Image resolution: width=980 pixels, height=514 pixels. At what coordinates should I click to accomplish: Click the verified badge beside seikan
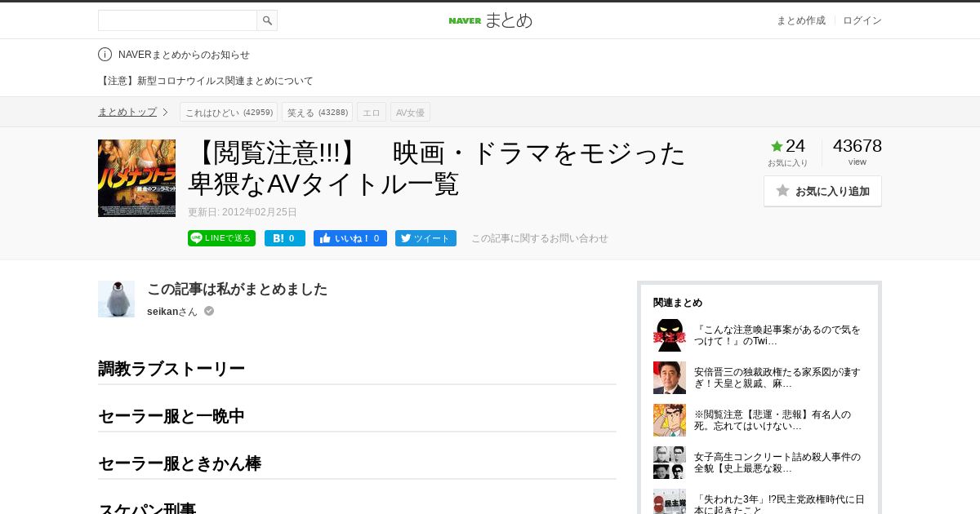coord(209,311)
